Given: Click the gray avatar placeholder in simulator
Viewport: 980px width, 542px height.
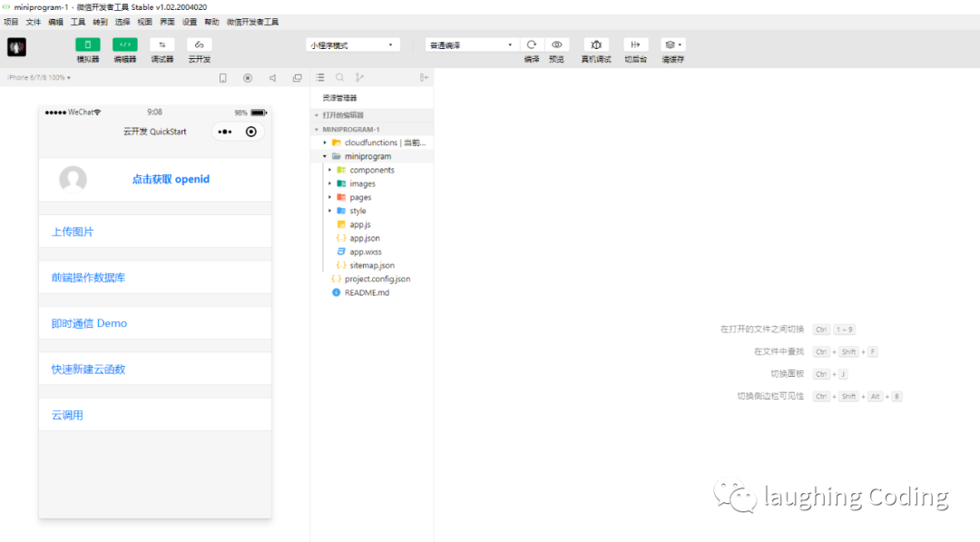Looking at the screenshot, I should click(73, 180).
